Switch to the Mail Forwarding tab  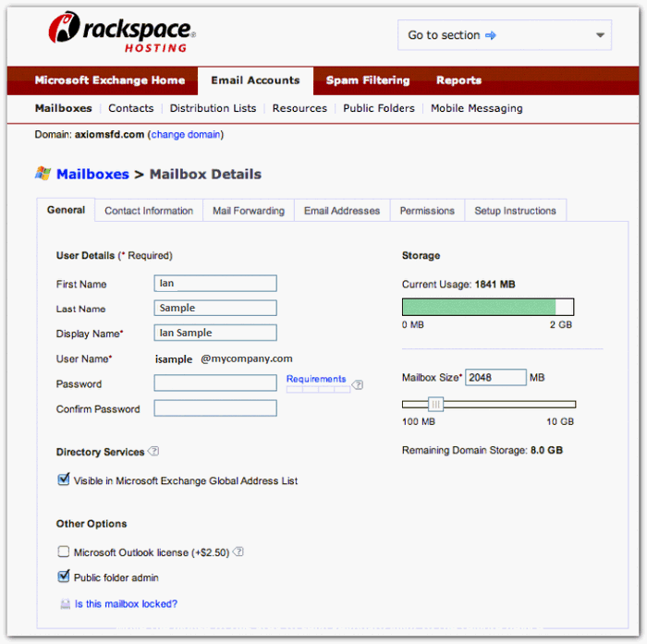click(248, 211)
